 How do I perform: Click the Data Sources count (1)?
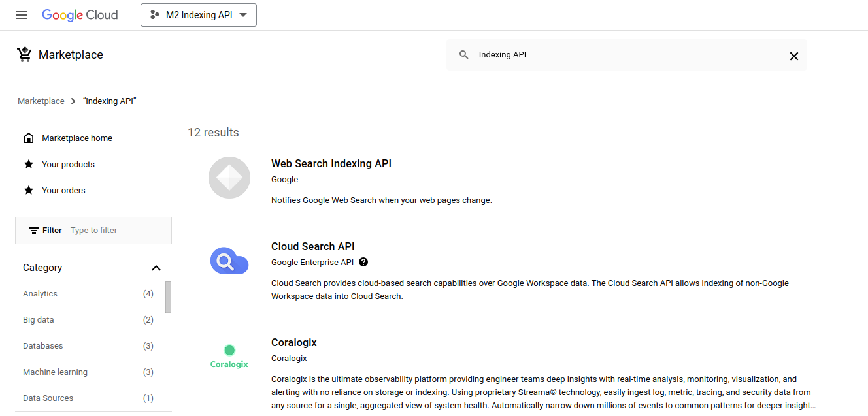pyautogui.click(x=148, y=398)
